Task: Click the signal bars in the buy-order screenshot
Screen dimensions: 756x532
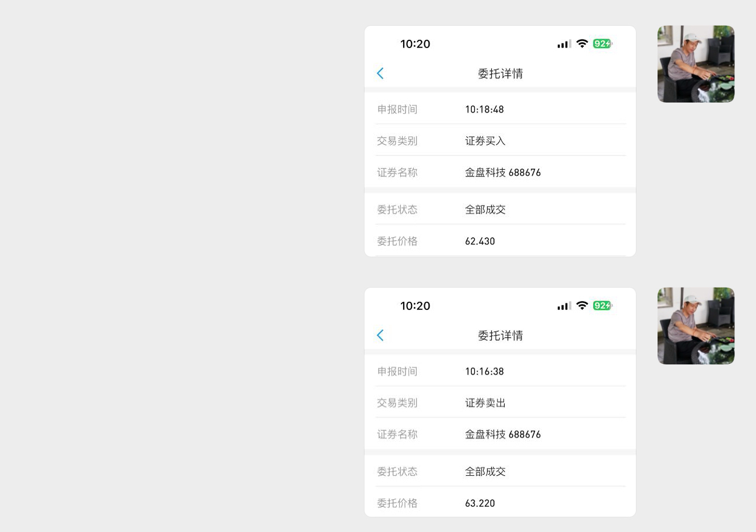Action: point(564,45)
